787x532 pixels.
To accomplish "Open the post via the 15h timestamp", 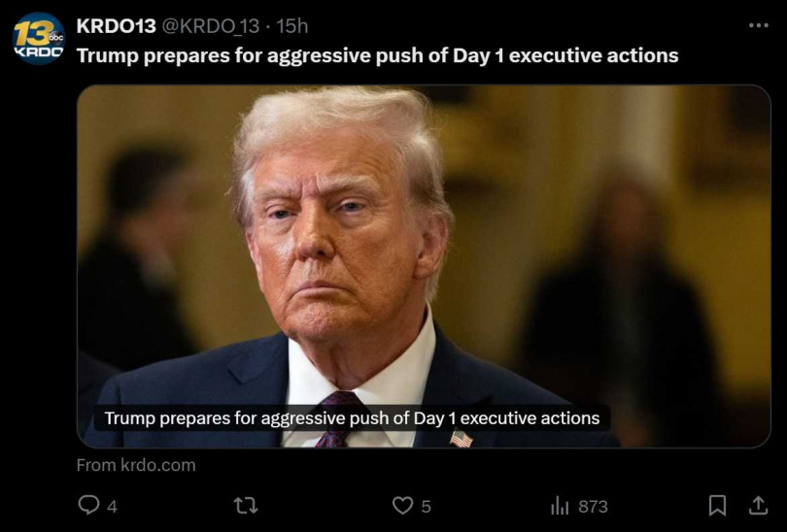I will coord(292,25).
